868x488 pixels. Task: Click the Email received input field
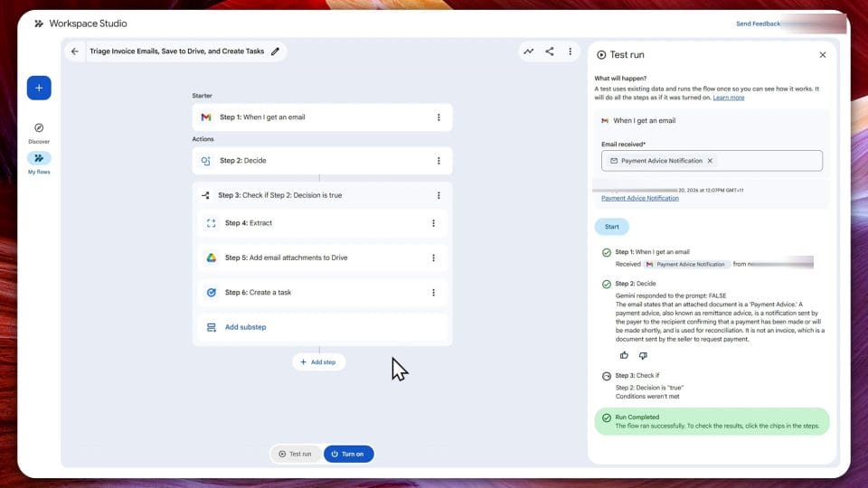click(x=712, y=161)
